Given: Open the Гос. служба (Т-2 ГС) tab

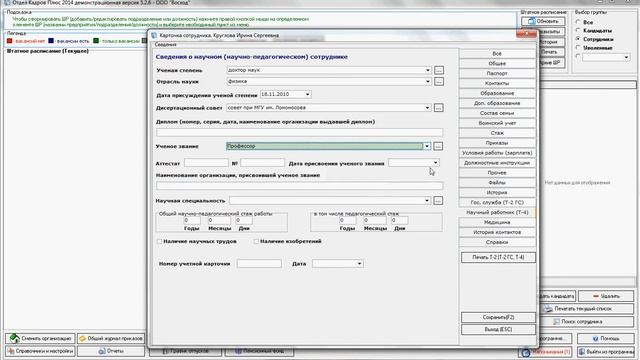Looking at the screenshot, I should [x=497, y=202].
